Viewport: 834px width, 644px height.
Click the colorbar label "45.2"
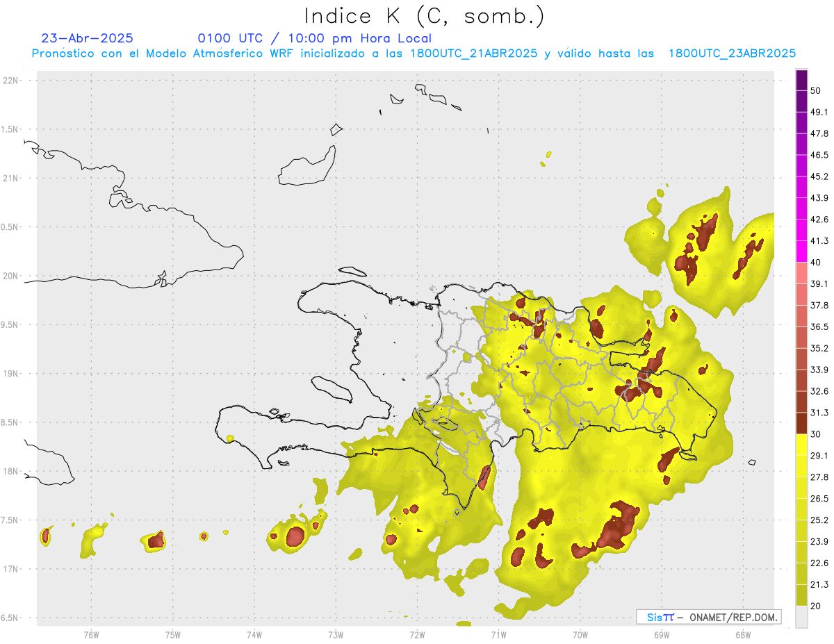(819, 176)
